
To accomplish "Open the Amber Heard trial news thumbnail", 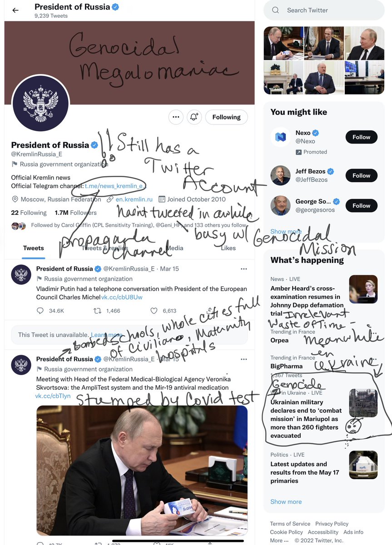I will coord(363,289).
